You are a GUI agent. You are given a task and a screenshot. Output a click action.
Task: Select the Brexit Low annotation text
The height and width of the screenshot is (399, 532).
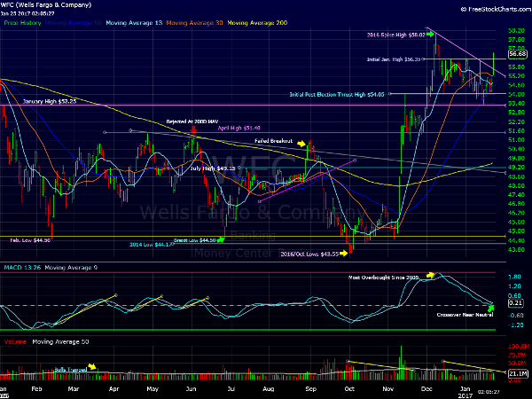(194, 240)
